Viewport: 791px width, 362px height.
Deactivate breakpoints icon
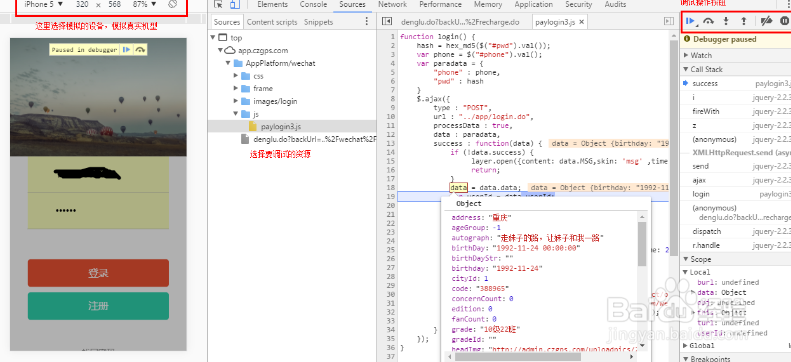click(766, 21)
